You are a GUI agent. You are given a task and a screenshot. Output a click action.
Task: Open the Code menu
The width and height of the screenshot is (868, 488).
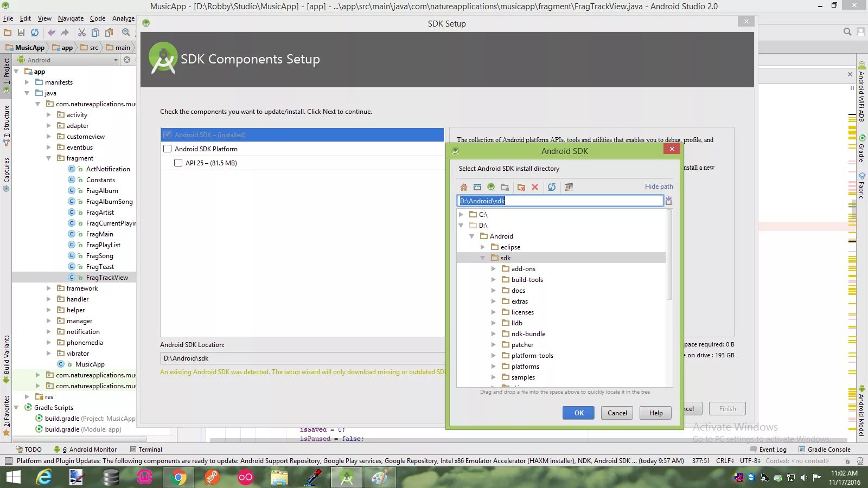click(98, 18)
